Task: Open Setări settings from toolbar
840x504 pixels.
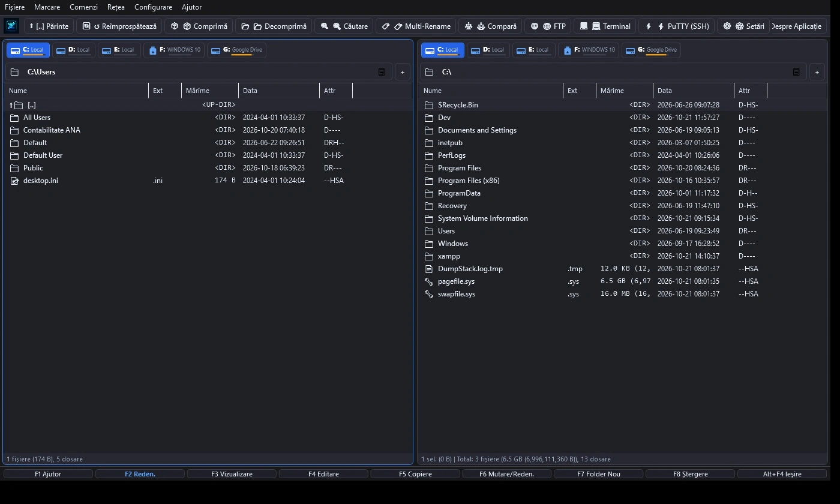Action: [x=743, y=26]
